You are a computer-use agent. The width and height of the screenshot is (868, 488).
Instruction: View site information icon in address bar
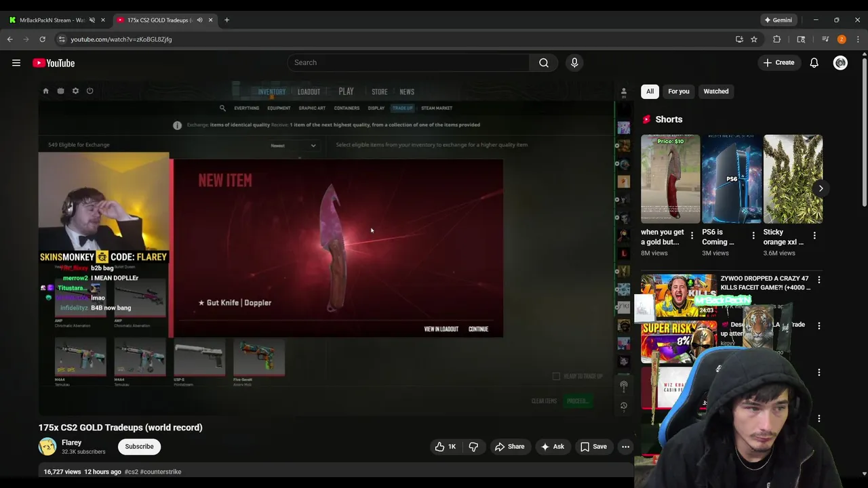[62, 39]
